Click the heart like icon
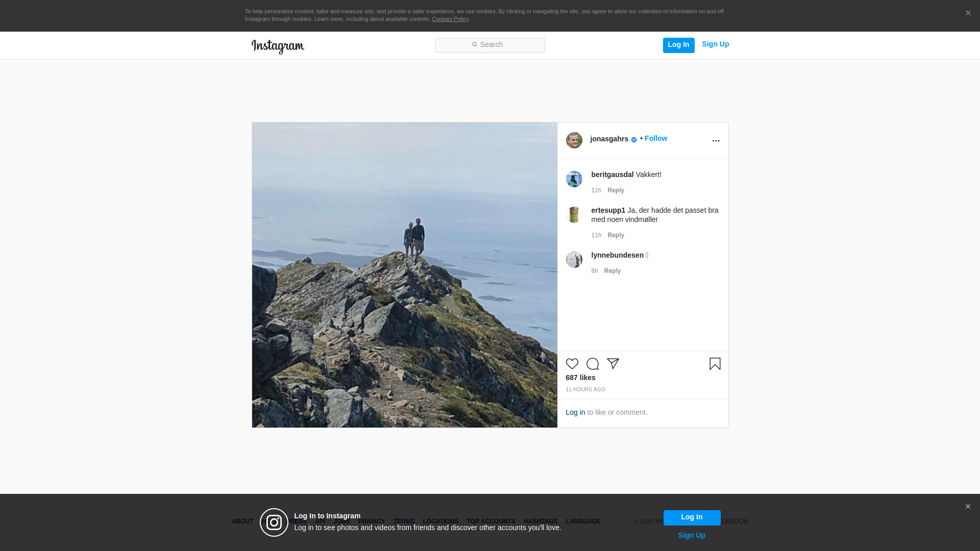 tap(572, 364)
